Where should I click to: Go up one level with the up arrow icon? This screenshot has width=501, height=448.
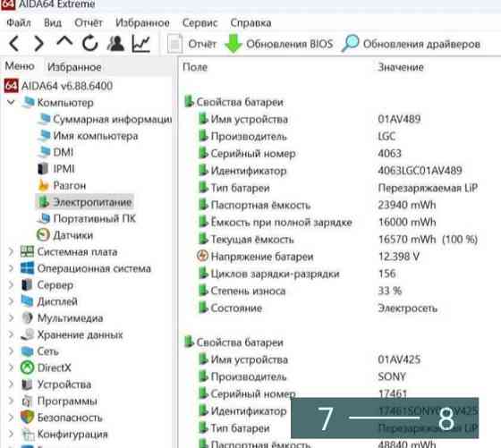click(x=64, y=41)
